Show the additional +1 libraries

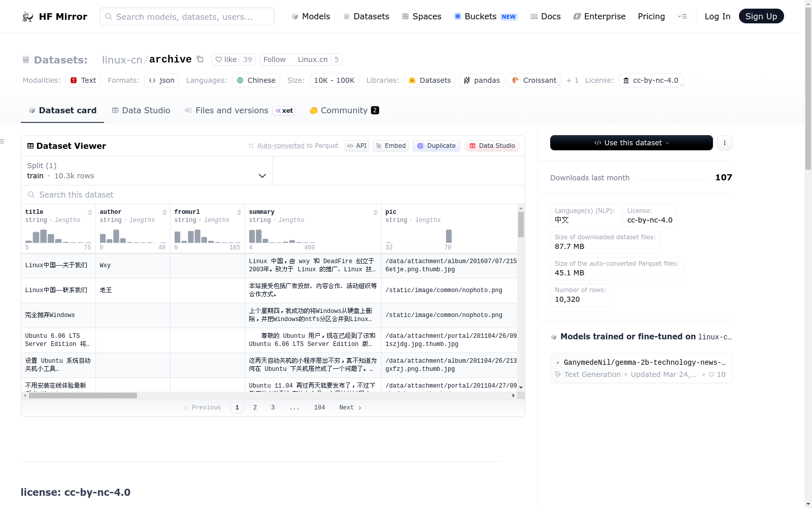coord(572,80)
